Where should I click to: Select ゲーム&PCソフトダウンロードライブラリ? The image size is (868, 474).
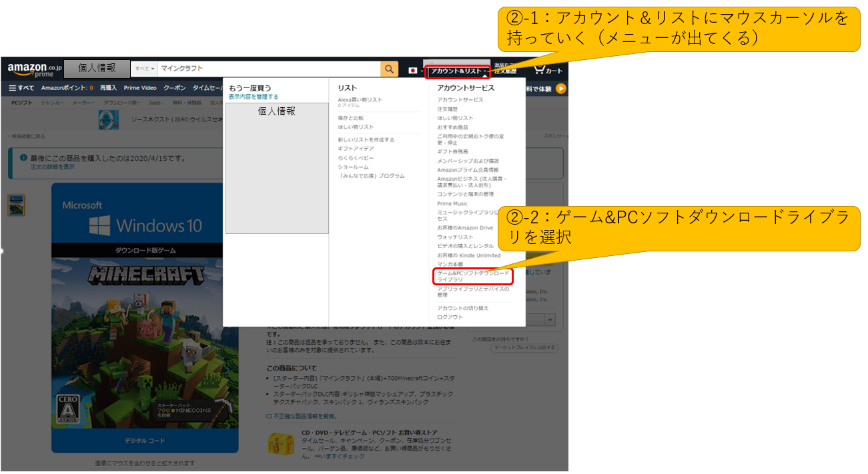pos(473,277)
